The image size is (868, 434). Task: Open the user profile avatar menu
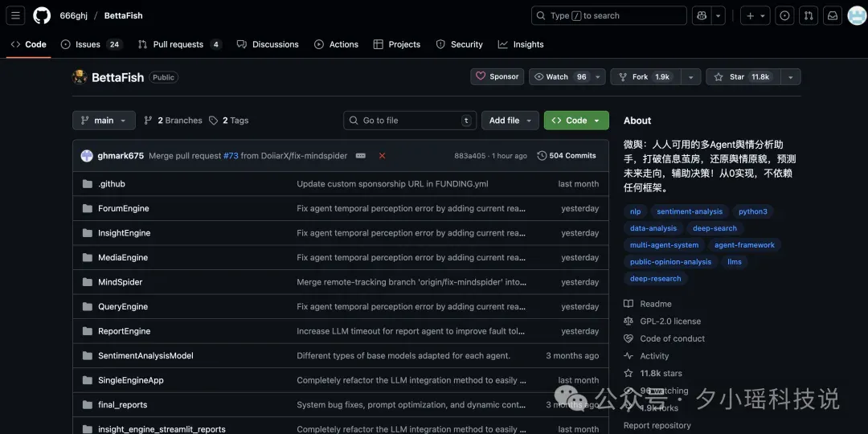[857, 15]
